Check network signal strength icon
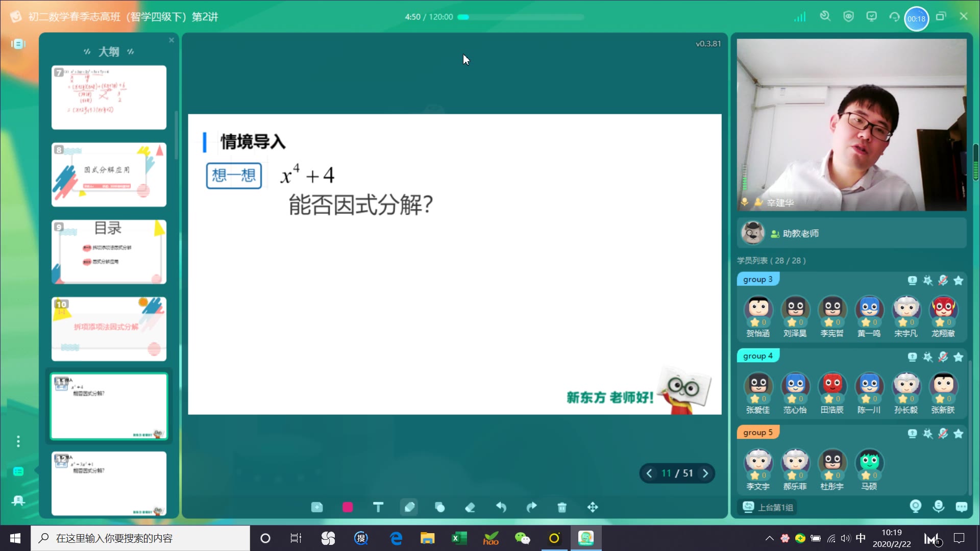980x551 pixels. [800, 17]
